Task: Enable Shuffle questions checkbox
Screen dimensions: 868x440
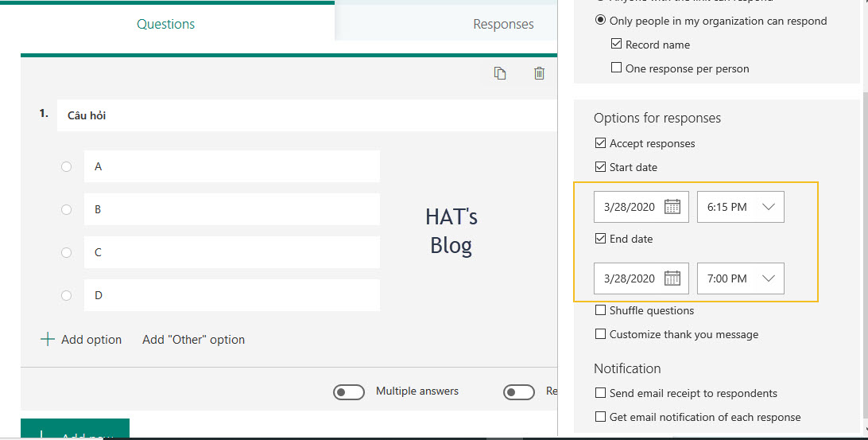Action: pyautogui.click(x=600, y=310)
